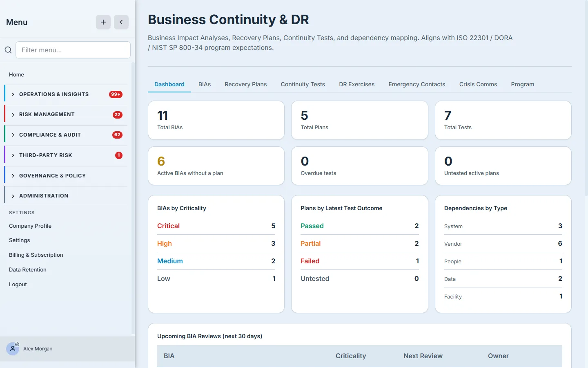The width and height of the screenshot is (588, 368).
Task: Click the 99+ badge on Operations & Insights
Action: pyautogui.click(x=116, y=94)
